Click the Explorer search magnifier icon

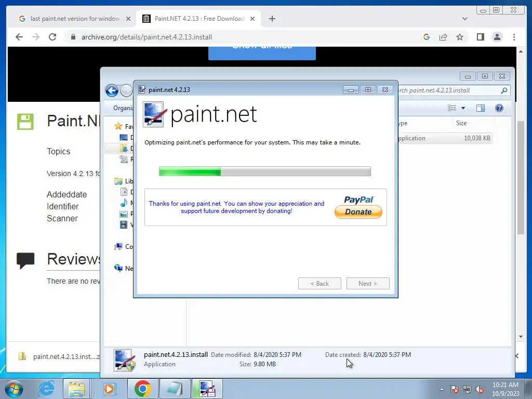[x=504, y=90]
